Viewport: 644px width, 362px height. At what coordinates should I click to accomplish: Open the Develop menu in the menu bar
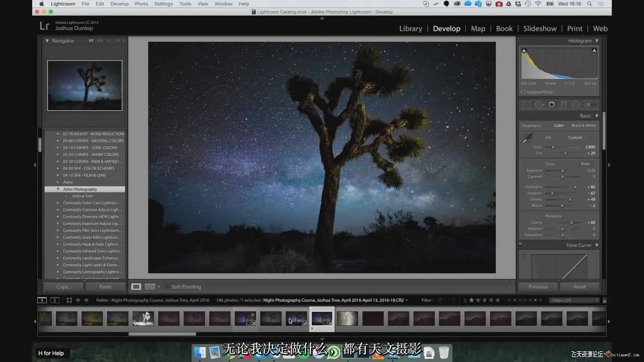(x=119, y=4)
